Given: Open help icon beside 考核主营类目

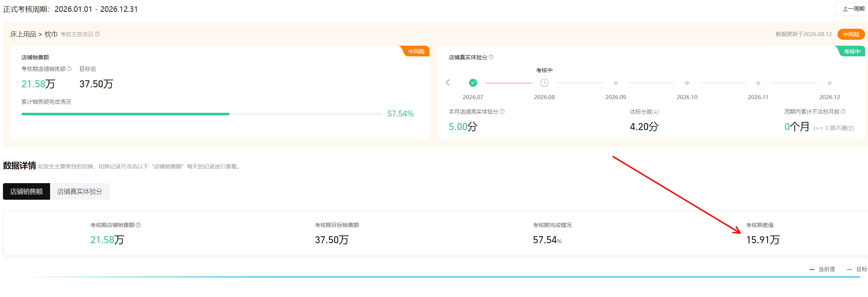Looking at the screenshot, I should 97,34.
